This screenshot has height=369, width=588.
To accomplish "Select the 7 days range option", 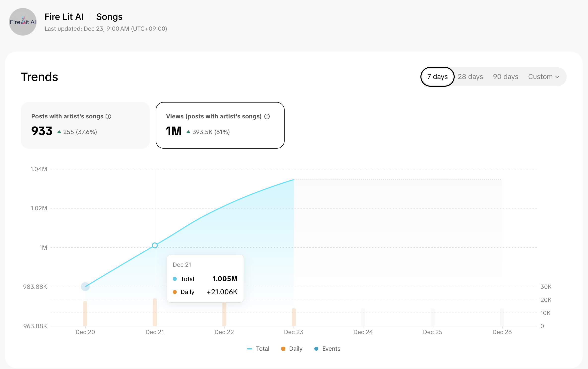I will tap(437, 77).
